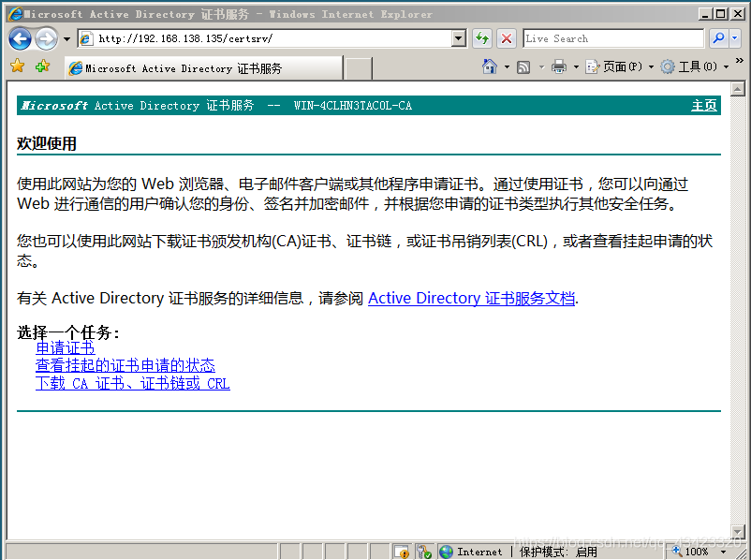Screen dimensions: 751x560
Task: Expand the Home button dropdown arrow
Action: pos(507,66)
